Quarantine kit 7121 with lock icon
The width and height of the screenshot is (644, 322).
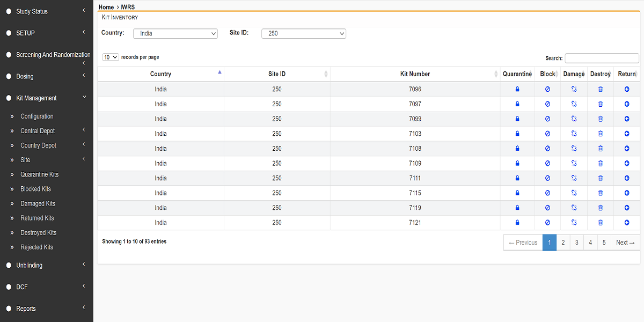[x=517, y=222]
